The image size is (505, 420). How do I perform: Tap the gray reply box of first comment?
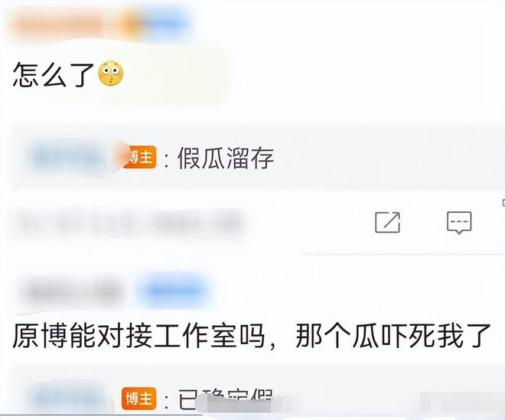coord(258,158)
